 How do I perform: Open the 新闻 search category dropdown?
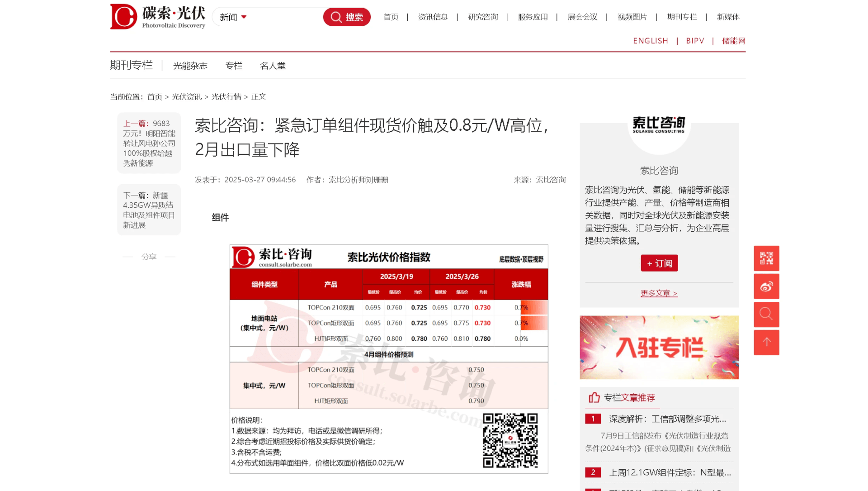click(x=233, y=17)
